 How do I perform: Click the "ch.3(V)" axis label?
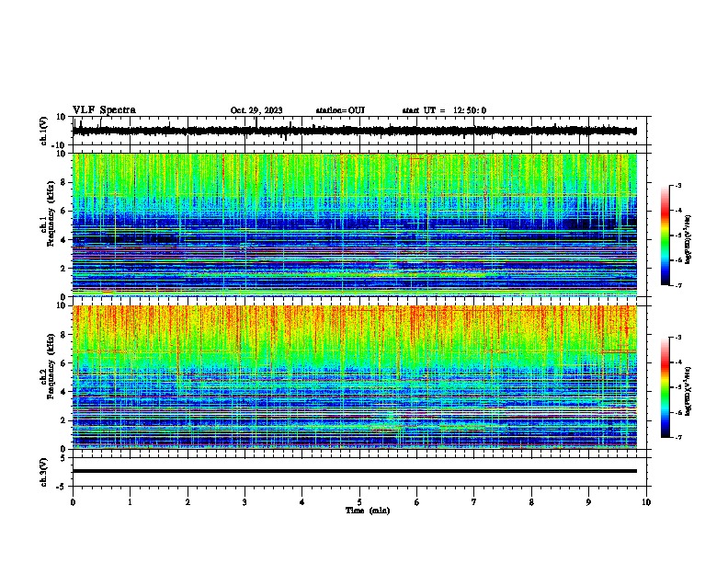[44, 472]
